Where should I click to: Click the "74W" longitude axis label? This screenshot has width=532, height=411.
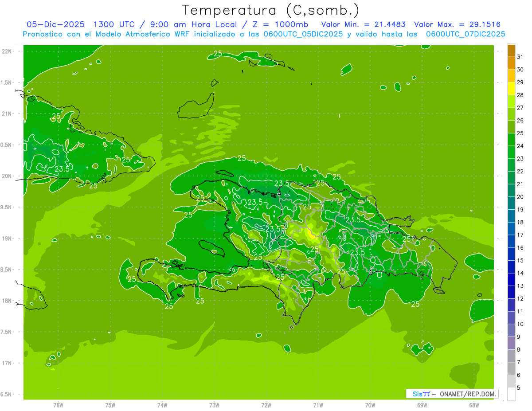(162, 405)
